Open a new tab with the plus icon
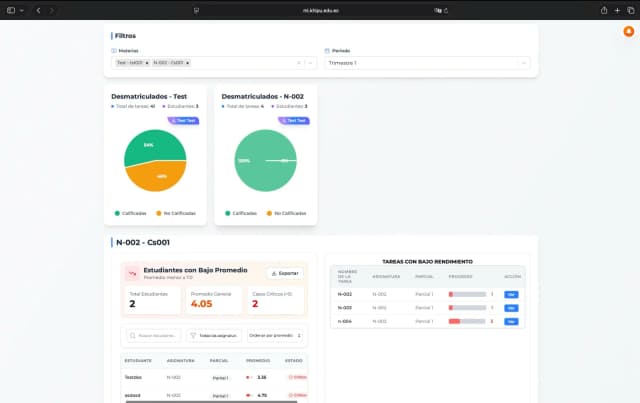The height and width of the screenshot is (403, 640). [x=617, y=10]
